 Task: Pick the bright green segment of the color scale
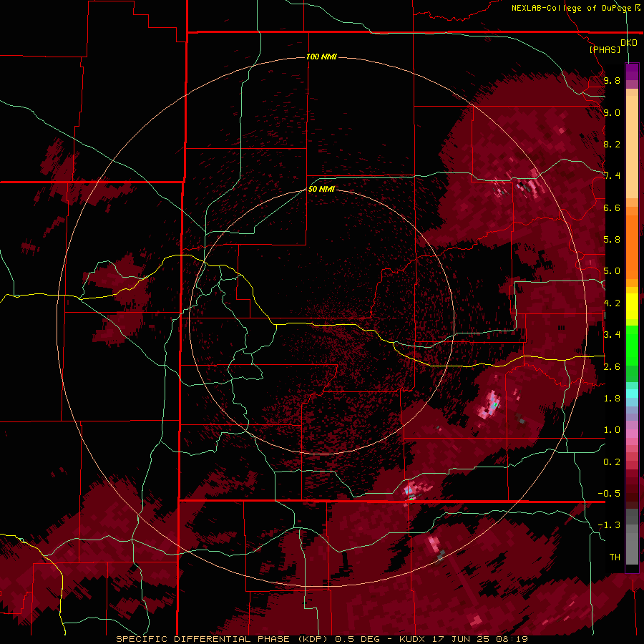point(632,345)
